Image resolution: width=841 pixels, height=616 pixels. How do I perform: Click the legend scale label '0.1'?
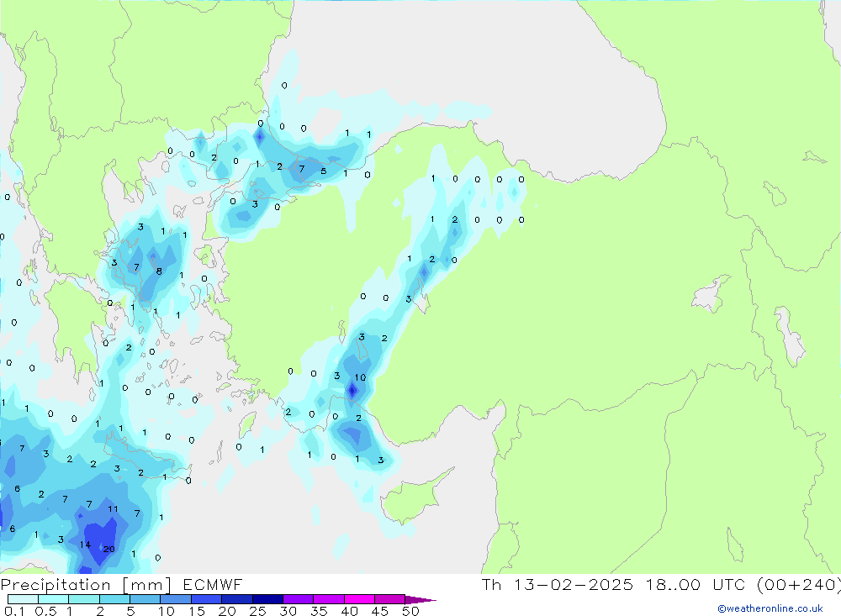pyautogui.click(x=14, y=611)
